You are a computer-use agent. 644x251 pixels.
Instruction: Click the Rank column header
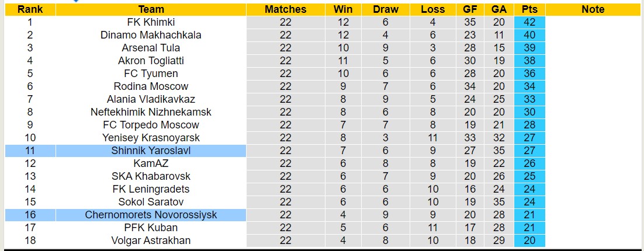click(x=30, y=9)
